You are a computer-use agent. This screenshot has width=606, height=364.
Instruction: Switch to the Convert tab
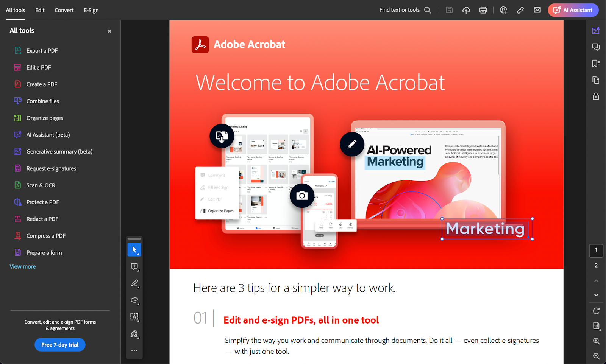tap(64, 10)
